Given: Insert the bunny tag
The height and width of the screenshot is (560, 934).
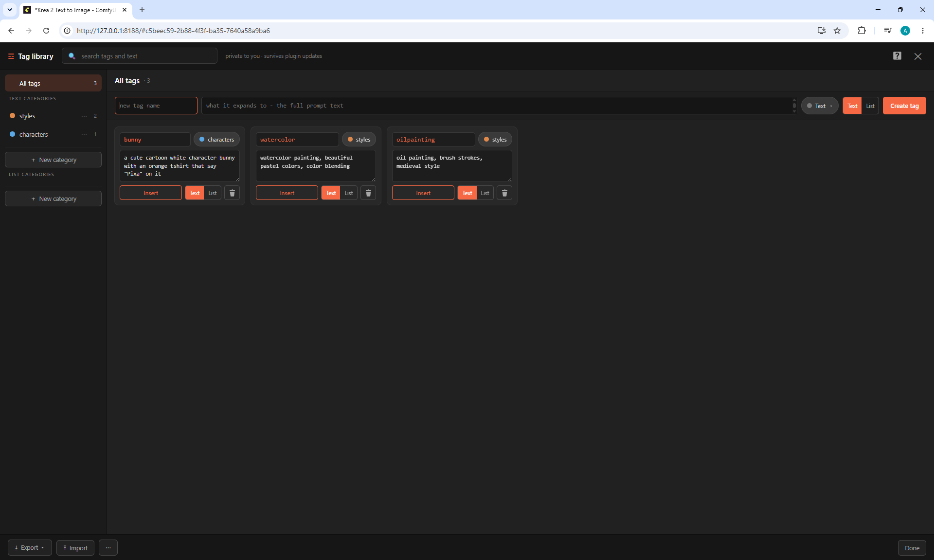Looking at the screenshot, I should (151, 193).
